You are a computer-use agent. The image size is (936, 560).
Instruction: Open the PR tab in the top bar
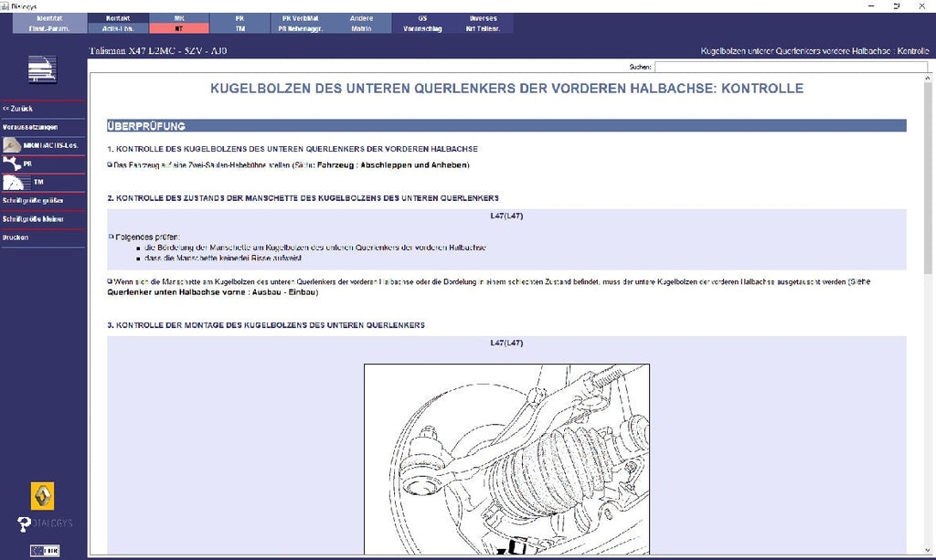pos(240,18)
